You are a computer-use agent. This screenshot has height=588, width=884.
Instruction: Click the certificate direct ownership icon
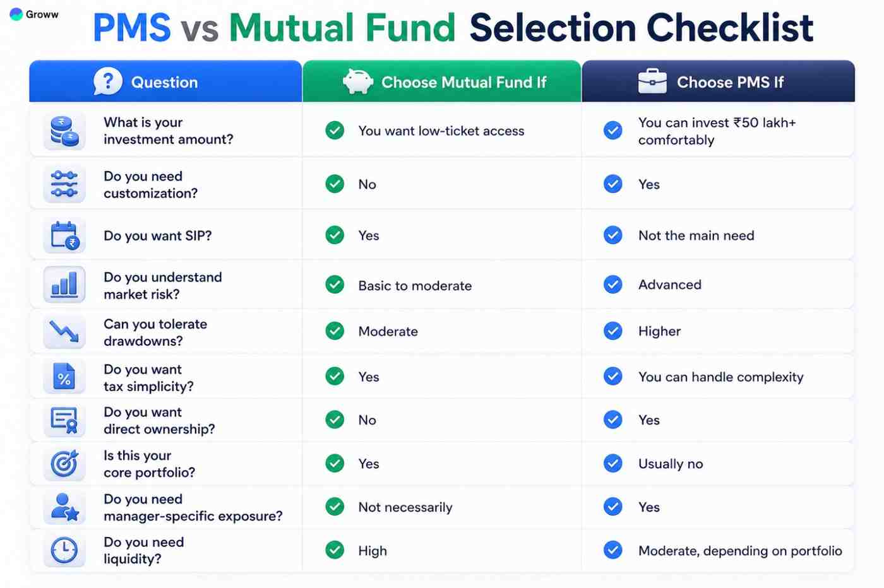[x=64, y=420]
